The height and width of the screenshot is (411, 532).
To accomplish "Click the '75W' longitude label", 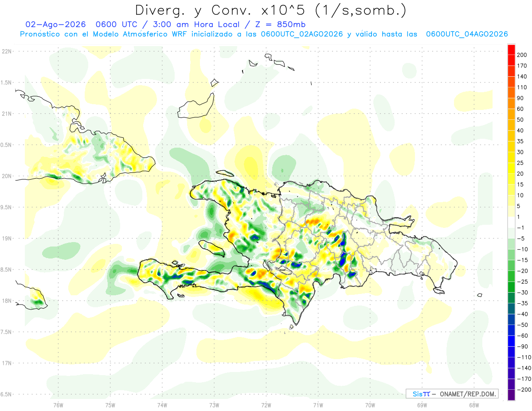I will (x=110, y=405).
